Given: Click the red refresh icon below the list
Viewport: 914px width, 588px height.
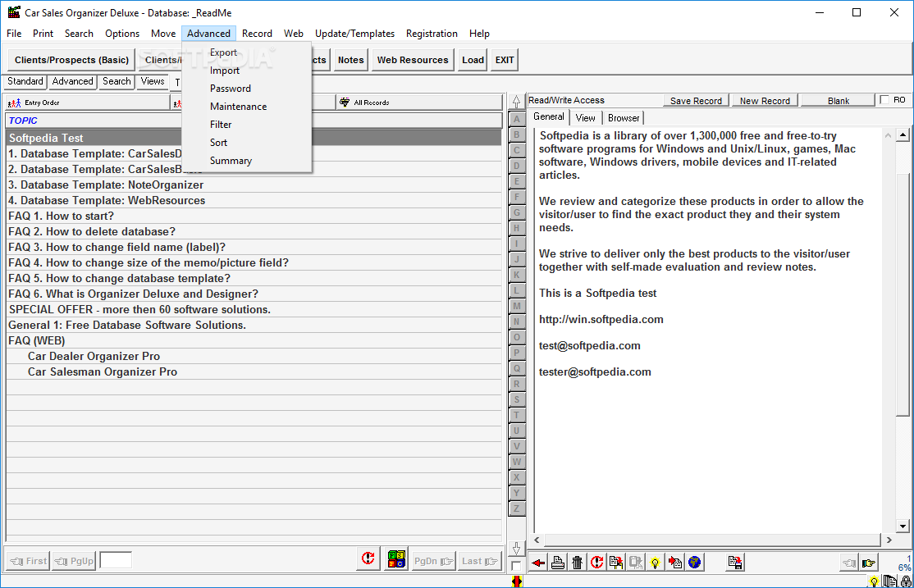Looking at the screenshot, I should click(x=368, y=558).
